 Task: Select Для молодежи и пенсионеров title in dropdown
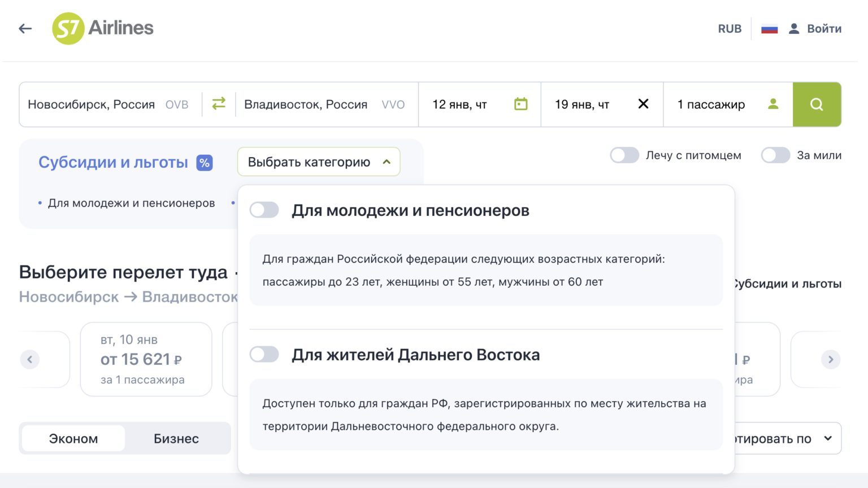click(410, 211)
